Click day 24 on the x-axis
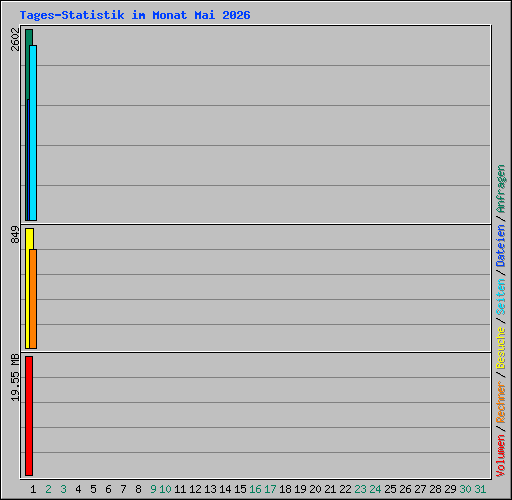The width and height of the screenshot is (512, 500). coord(375,489)
